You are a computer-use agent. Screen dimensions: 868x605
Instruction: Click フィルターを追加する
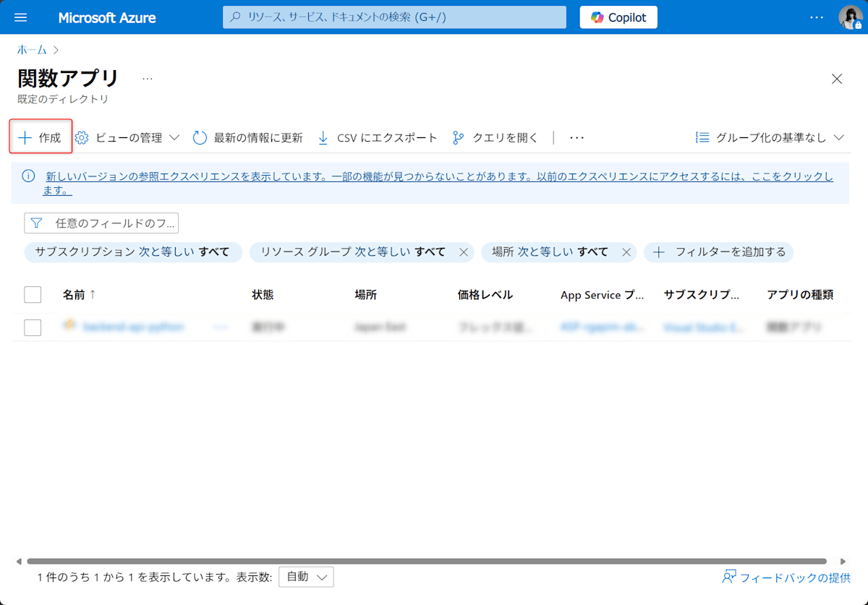coord(719,252)
